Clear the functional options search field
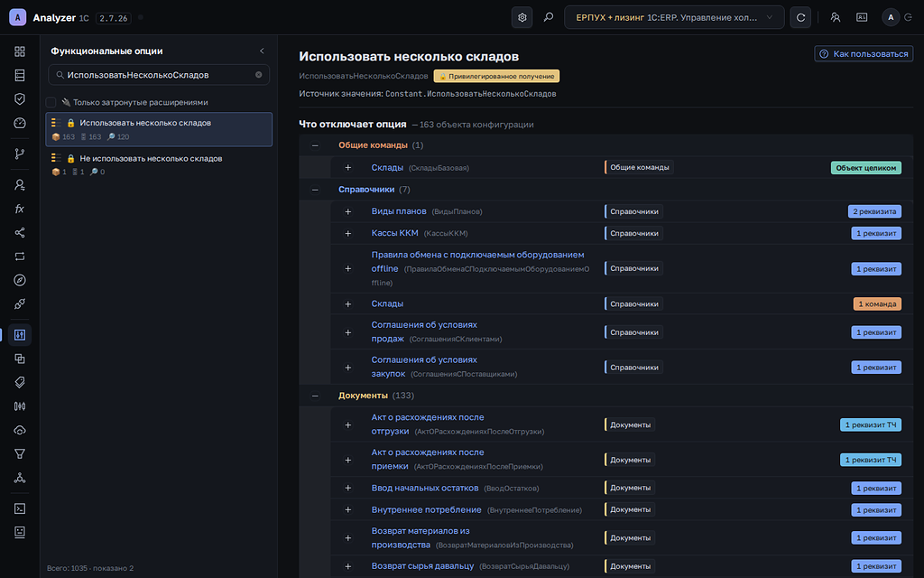 pyautogui.click(x=259, y=75)
